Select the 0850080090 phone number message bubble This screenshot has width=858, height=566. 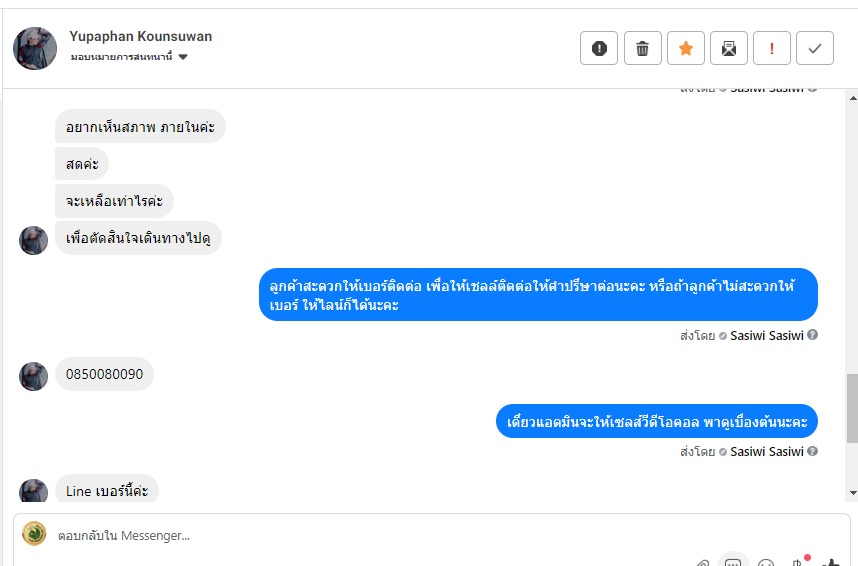pyautogui.click(x=105, y=374)
